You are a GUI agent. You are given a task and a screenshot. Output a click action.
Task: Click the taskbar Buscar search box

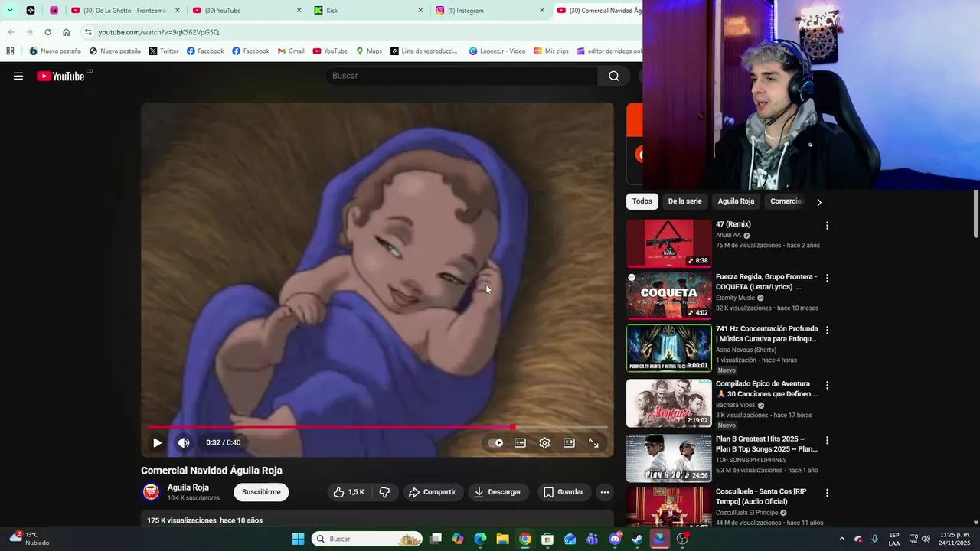[367, 539]
